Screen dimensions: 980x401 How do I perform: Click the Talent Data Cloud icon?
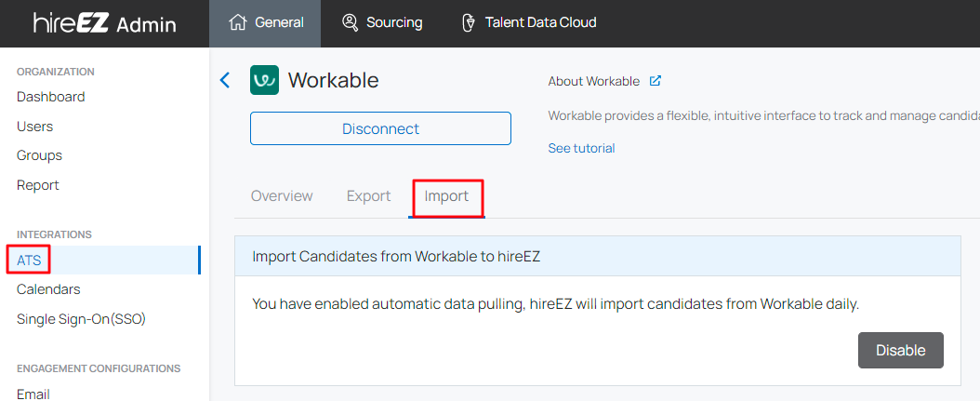(468, 23)
